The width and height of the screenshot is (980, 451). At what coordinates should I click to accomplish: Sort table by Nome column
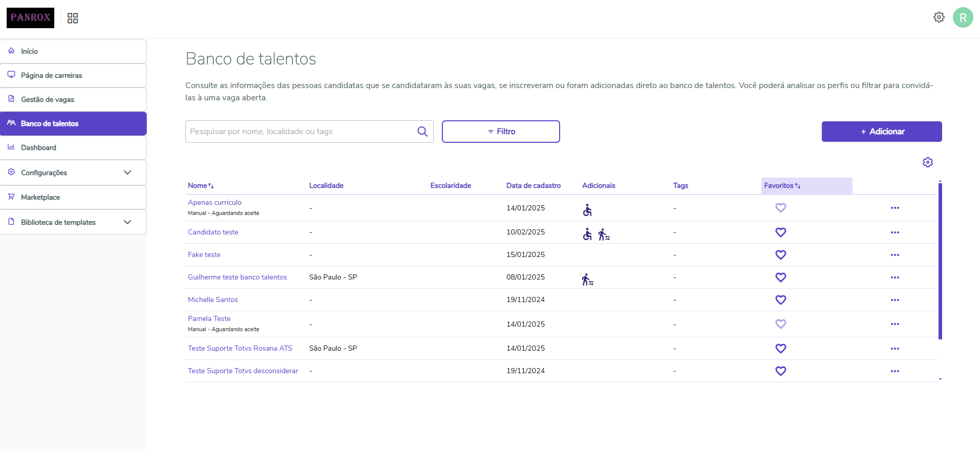coord(201,186)
